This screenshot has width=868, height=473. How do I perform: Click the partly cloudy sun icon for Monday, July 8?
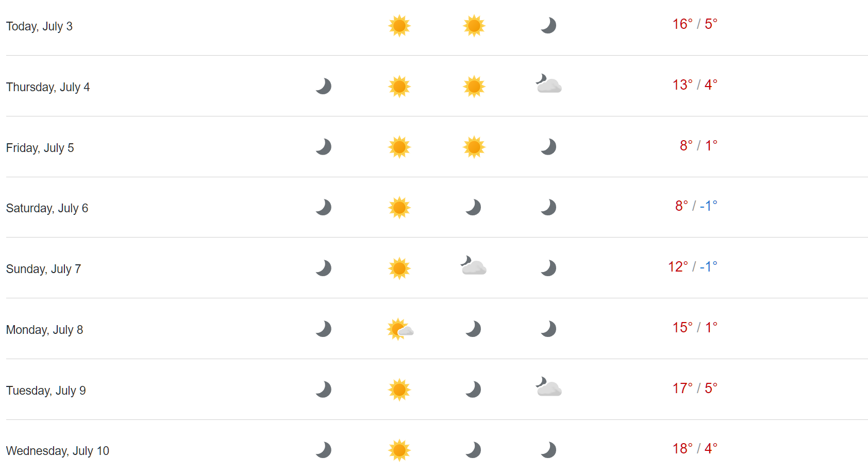coord(400,329)
